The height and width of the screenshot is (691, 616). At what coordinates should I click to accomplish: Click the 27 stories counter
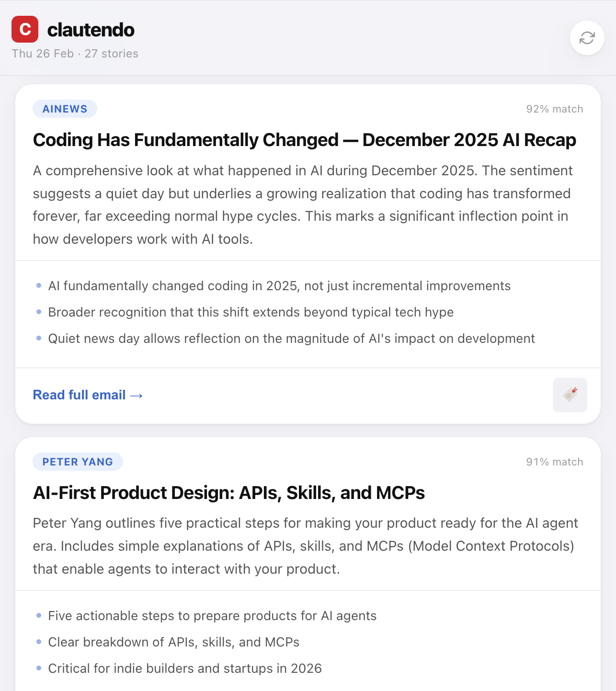tap(111, 54)
